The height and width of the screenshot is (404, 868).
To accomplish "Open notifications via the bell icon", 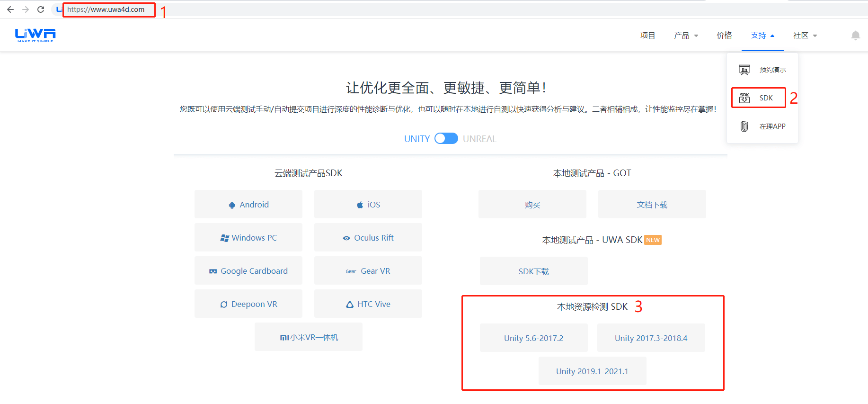I will pyautogui.click(x=856, y=36).
